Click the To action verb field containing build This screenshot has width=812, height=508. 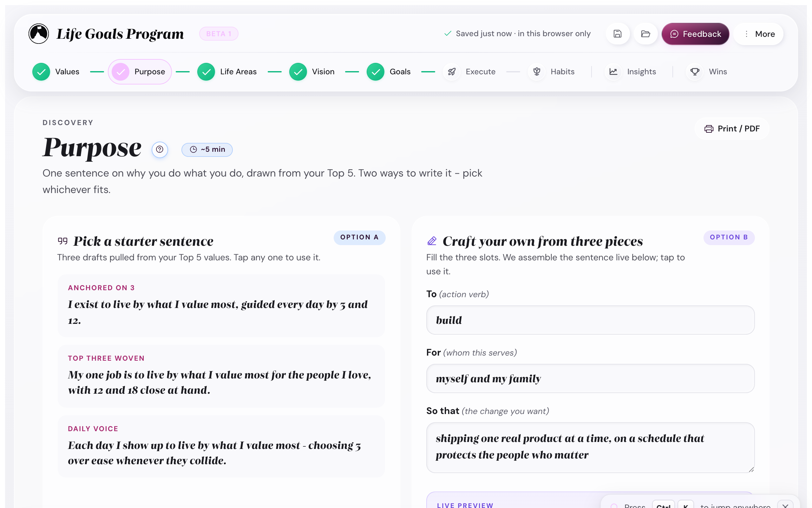pos(590,320)
